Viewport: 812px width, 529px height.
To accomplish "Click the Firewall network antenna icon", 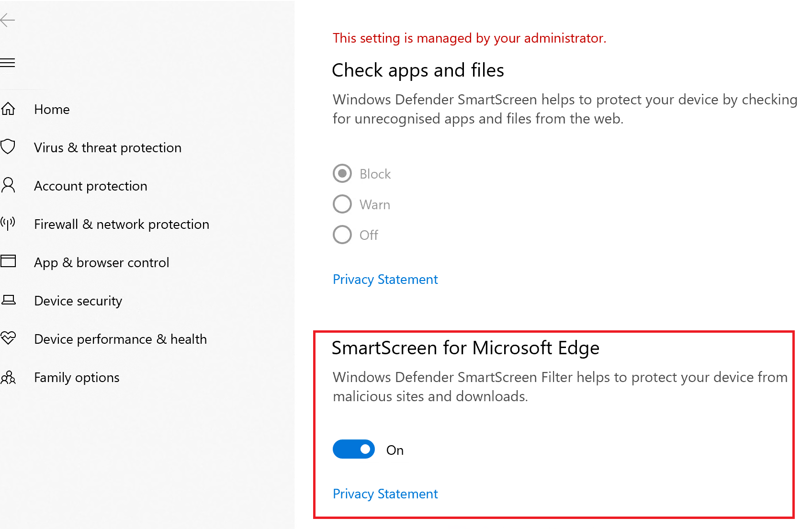I will click(8, 223).
